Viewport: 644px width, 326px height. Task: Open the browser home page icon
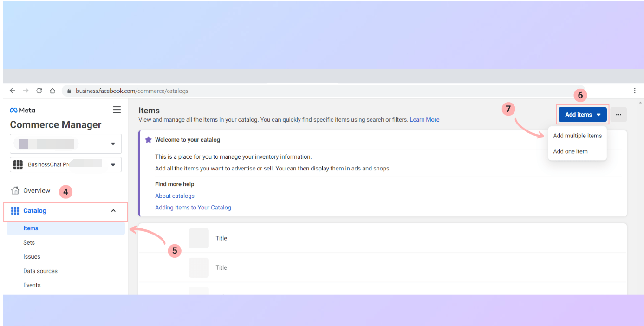tap(52, 91)
